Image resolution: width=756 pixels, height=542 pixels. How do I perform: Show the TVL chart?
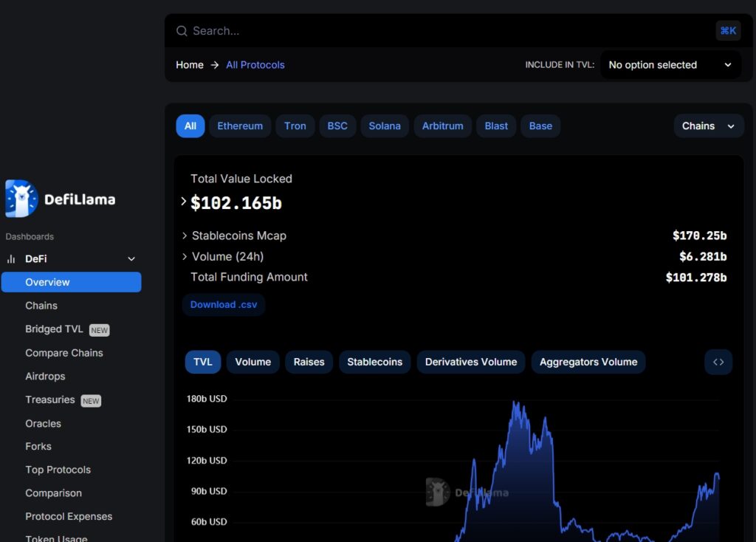(203, 362)
